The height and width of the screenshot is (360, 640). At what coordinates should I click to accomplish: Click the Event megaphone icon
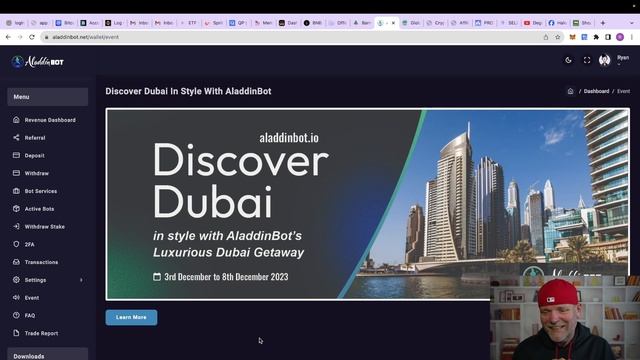(x=16, y=298)
